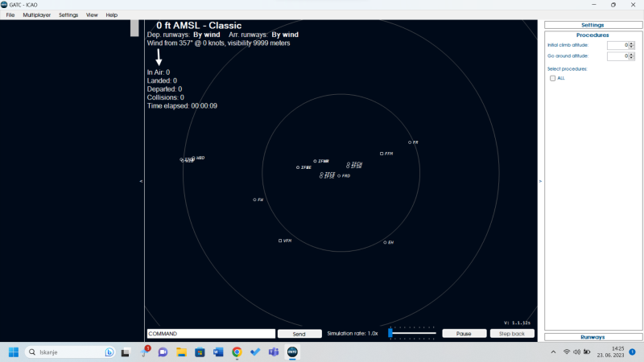The image size is (644, 362).
Task: Collapse the left panel using its arrow
Action: [x=142, y=181]
